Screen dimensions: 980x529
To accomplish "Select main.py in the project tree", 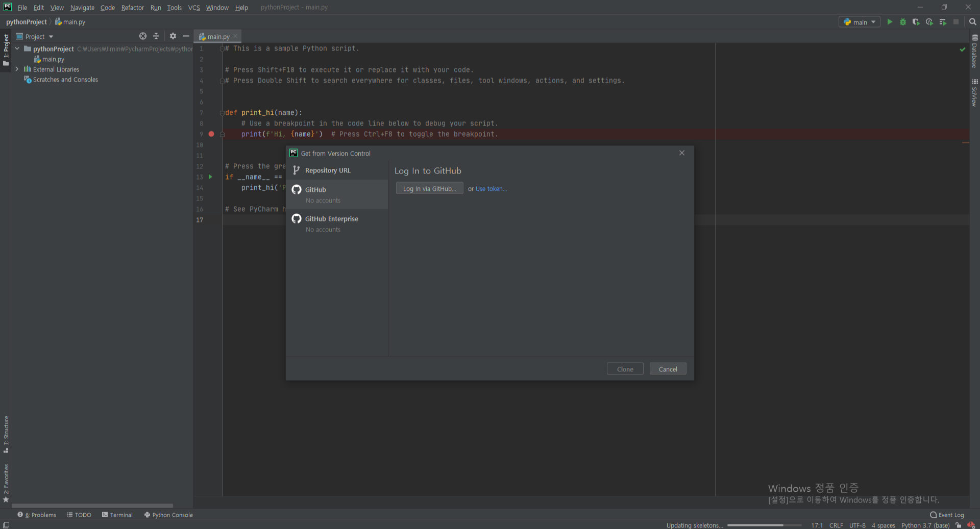I will point(49,59).
